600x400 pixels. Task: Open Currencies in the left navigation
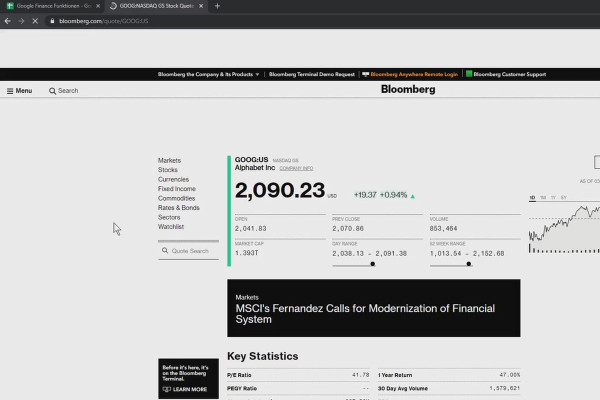[173, 179]
